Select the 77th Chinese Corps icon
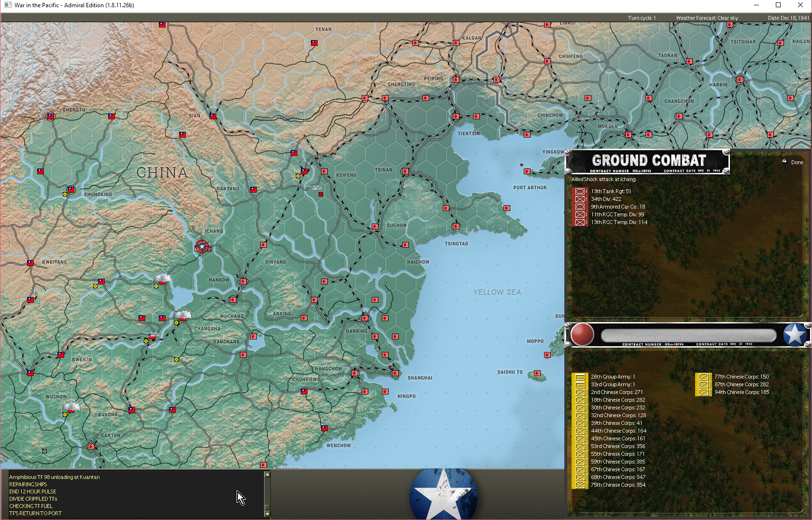 pyautogui.click(x=703, y=377)
